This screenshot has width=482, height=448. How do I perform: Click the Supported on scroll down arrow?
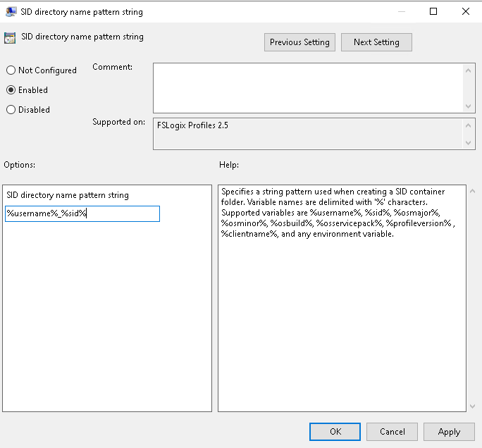coord(468,142)
